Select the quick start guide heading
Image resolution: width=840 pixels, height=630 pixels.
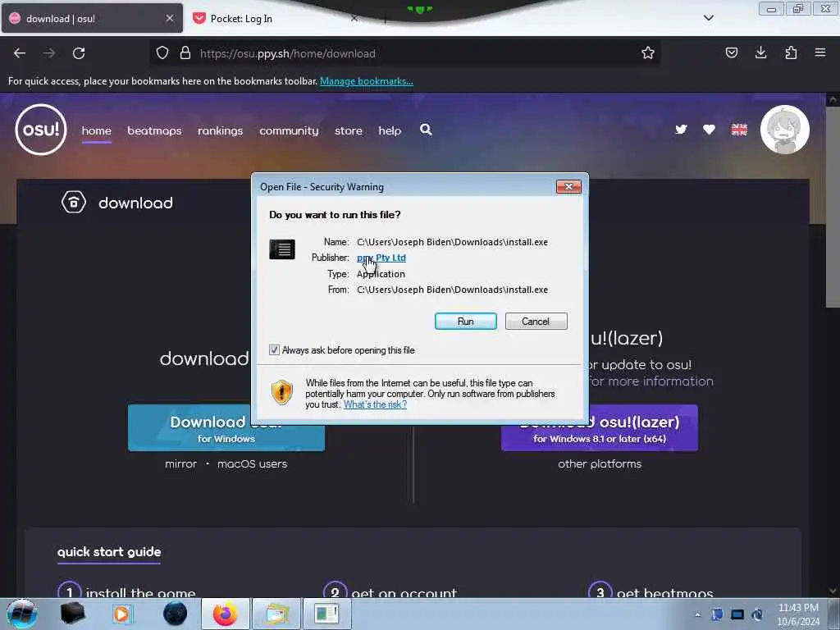pos(109,552)
